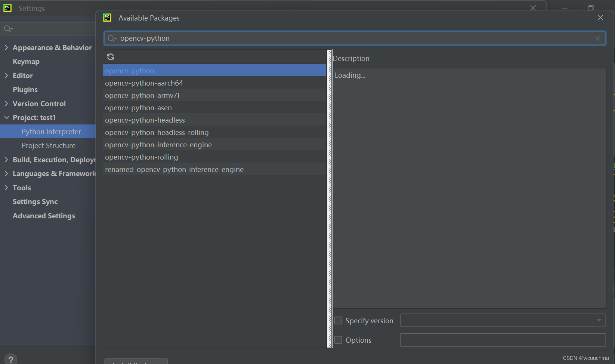Expand the Tools settings section
This screenshot has height=364, width=615.
tap(6, 188)
